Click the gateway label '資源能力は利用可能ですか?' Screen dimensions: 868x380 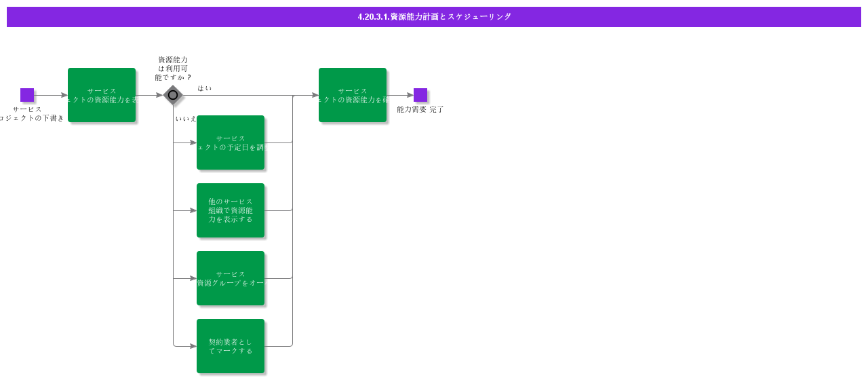coord(173,69)
